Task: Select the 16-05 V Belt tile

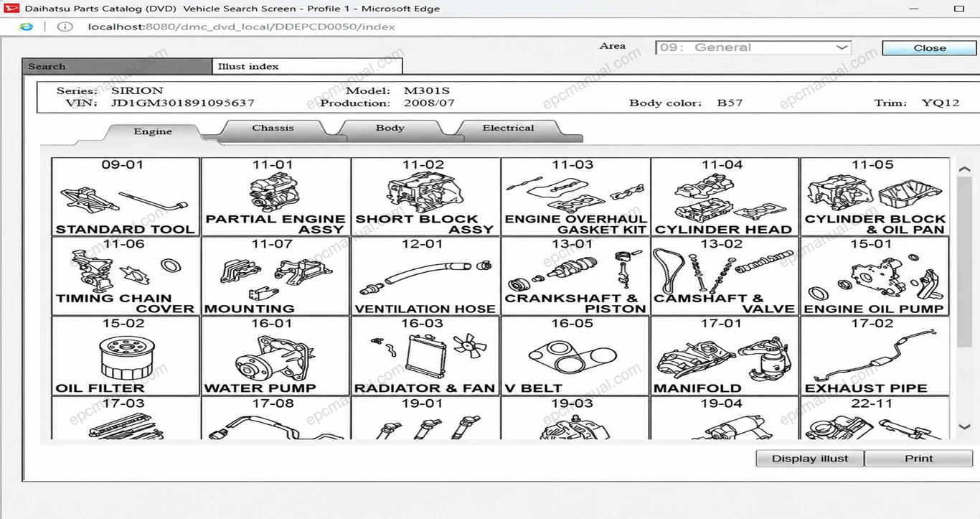Action: coord(575,356)
